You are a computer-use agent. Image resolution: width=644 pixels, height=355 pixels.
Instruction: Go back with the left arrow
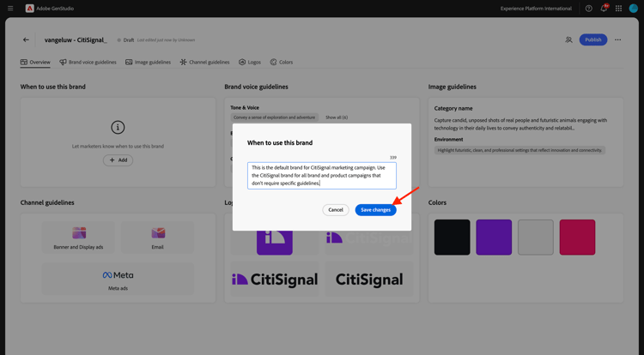click(x=26, y=39)
